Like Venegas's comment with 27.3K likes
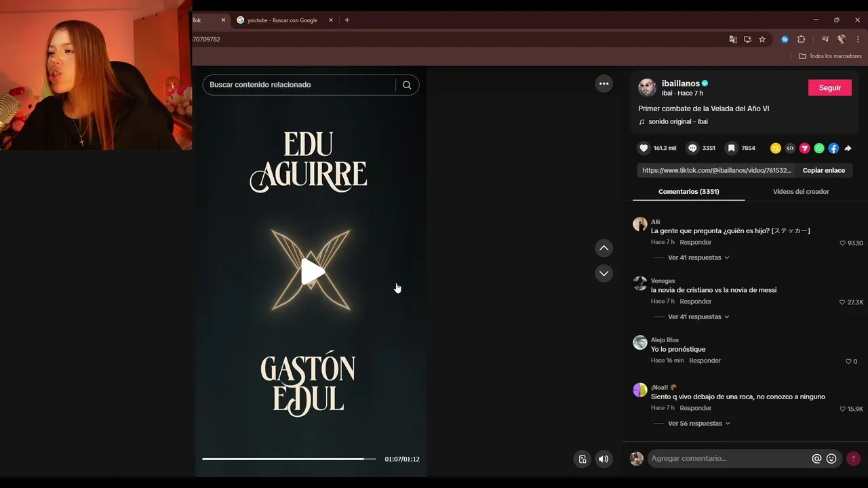 point(843,302)
